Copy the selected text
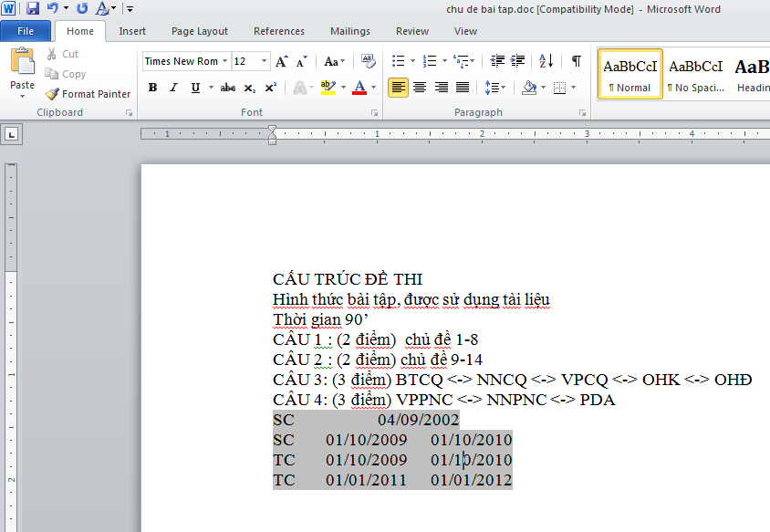The height and width of the screenshot is (532, 770). (x=66, y=74)
